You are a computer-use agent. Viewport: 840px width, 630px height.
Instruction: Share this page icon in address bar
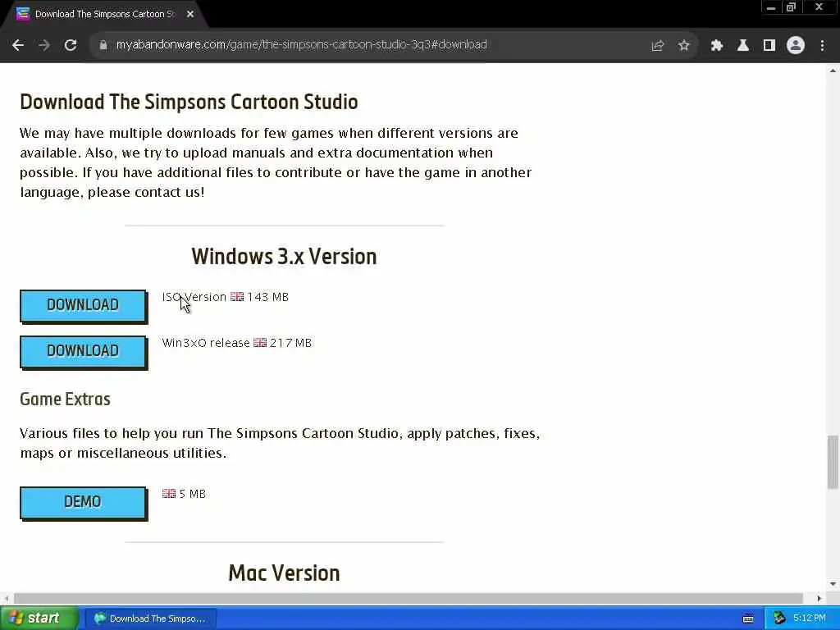pos(657,46)
